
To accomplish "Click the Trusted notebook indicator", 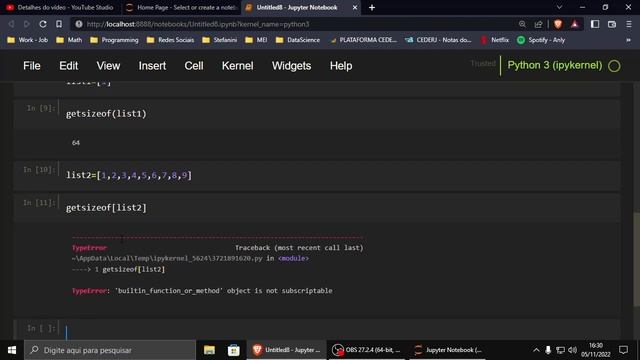I will (483, 64).
